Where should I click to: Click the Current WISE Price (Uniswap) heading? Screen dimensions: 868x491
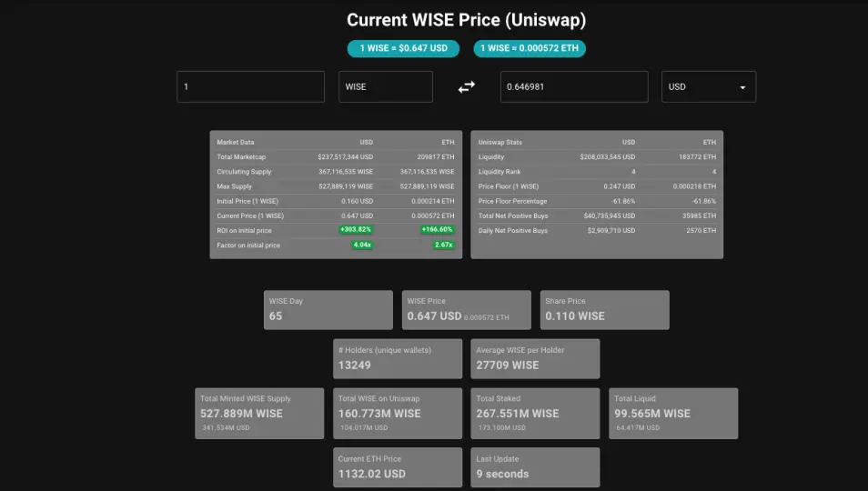pyautogui.click(x=466, y=20)
